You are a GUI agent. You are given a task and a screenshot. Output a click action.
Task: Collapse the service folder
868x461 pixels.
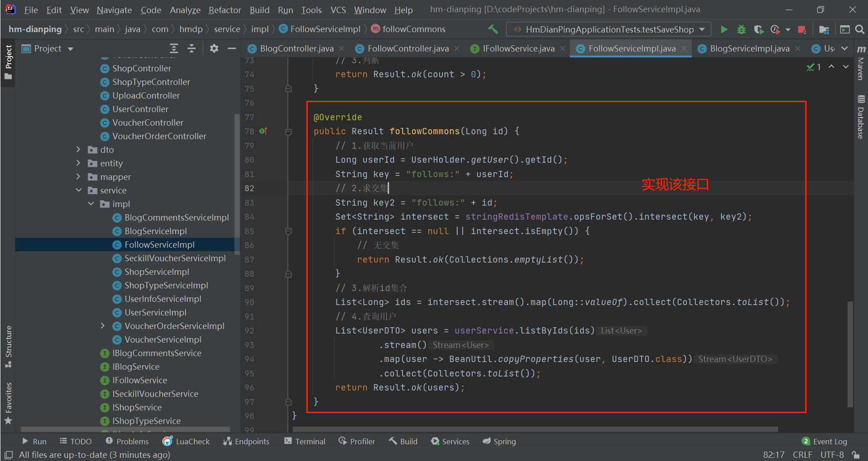coord(79,190)
